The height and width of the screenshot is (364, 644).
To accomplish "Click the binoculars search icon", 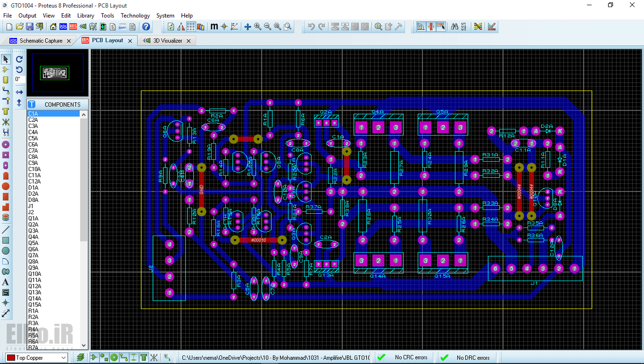I will (455, 27).
